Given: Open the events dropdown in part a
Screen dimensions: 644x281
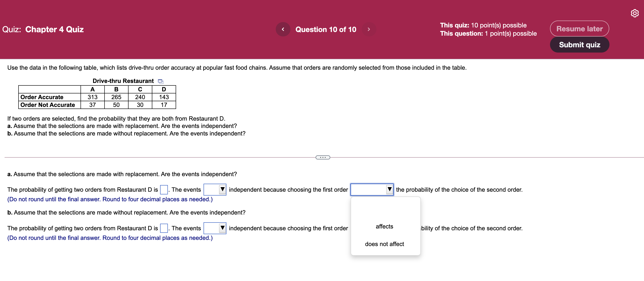Looking at the screenshot, I should [215, 189].
